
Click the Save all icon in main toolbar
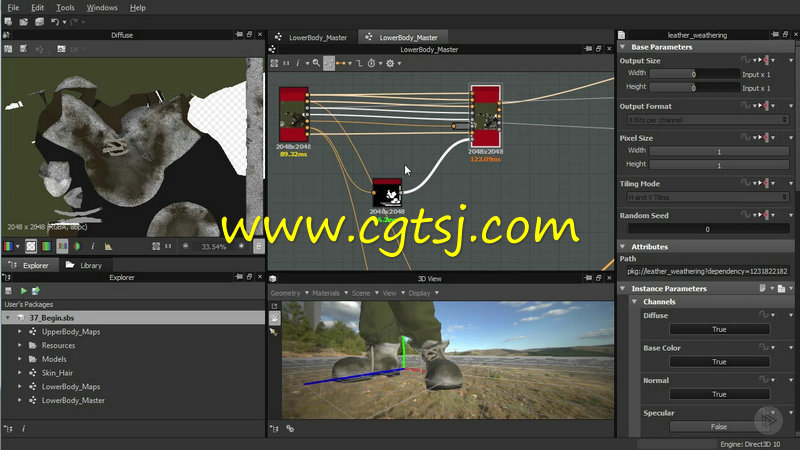[x=39, y=22]
